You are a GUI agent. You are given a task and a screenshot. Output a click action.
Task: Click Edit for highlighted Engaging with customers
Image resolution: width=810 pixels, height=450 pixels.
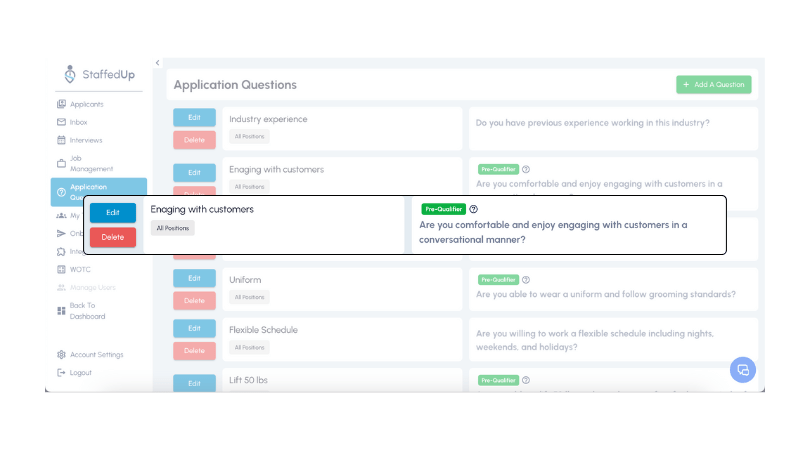coord(113,212)
